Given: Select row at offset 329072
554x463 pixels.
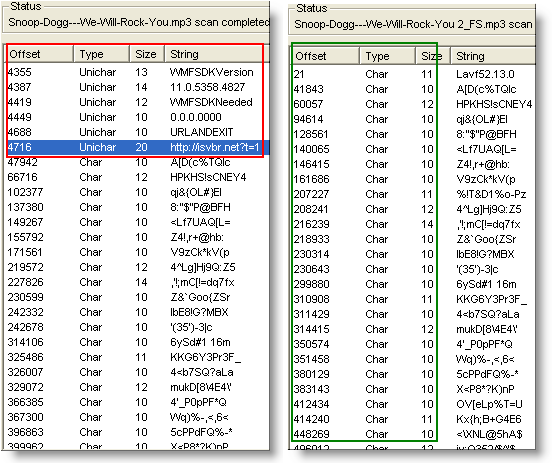Looking at the screenshot, I should [137, 387].
